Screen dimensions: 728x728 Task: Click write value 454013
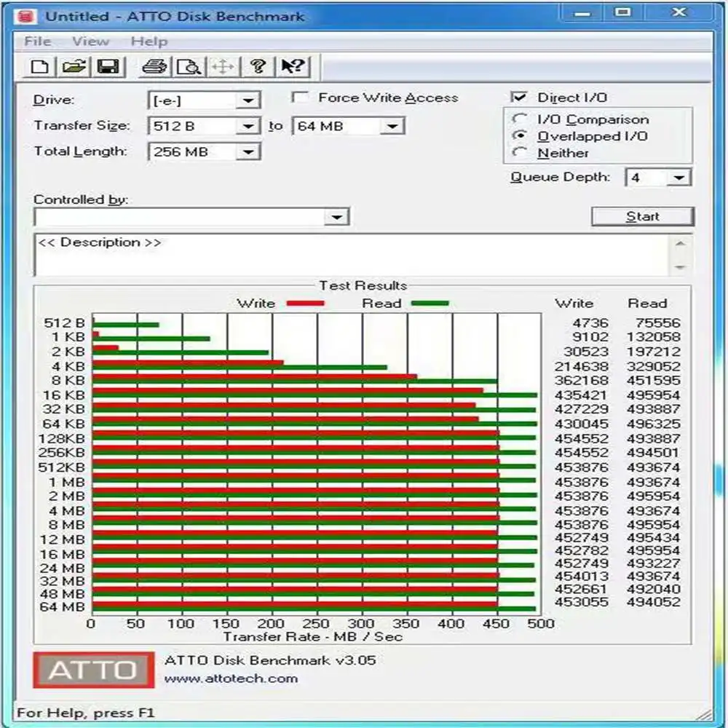coord(581,576)
